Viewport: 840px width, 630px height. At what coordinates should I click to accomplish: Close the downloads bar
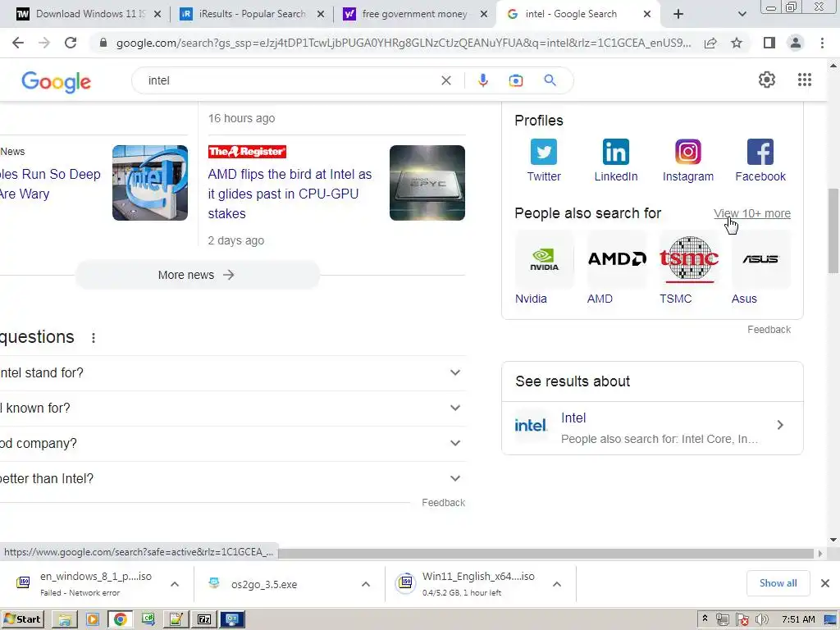click(825, 583)
